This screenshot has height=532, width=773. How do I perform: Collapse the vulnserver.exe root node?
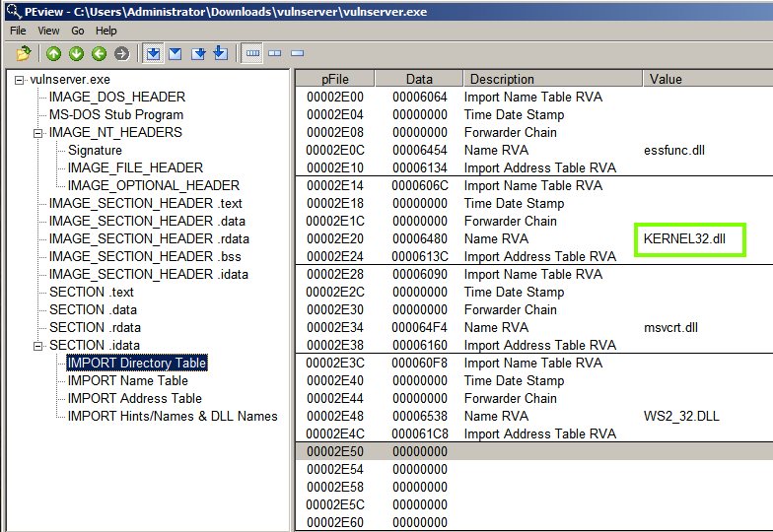tap(20, 80)
